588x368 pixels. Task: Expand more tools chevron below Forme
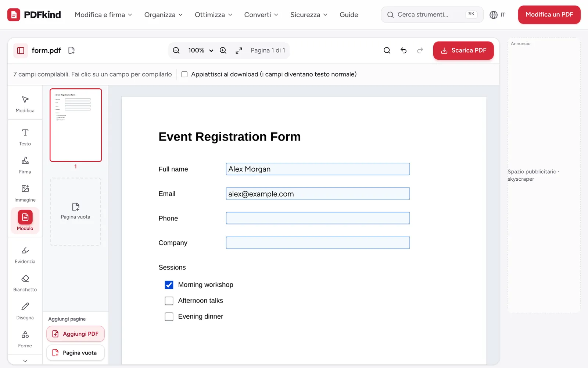tap(25, 361)
